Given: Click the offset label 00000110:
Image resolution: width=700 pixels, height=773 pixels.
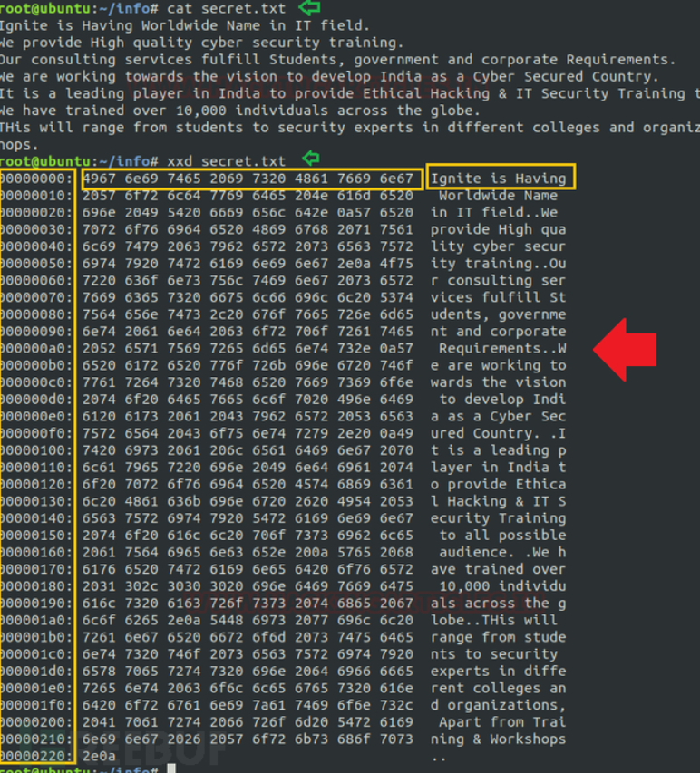Looking at the screenshot, I should [35, 467].
